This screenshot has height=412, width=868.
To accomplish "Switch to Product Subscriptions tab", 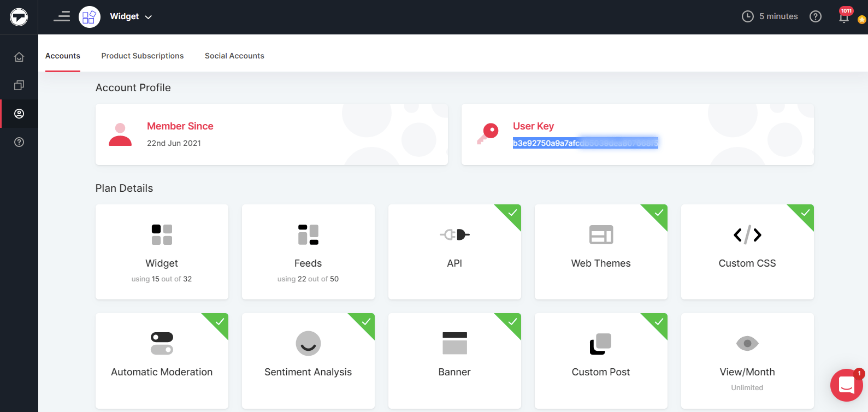I will (x=143, y=56).
